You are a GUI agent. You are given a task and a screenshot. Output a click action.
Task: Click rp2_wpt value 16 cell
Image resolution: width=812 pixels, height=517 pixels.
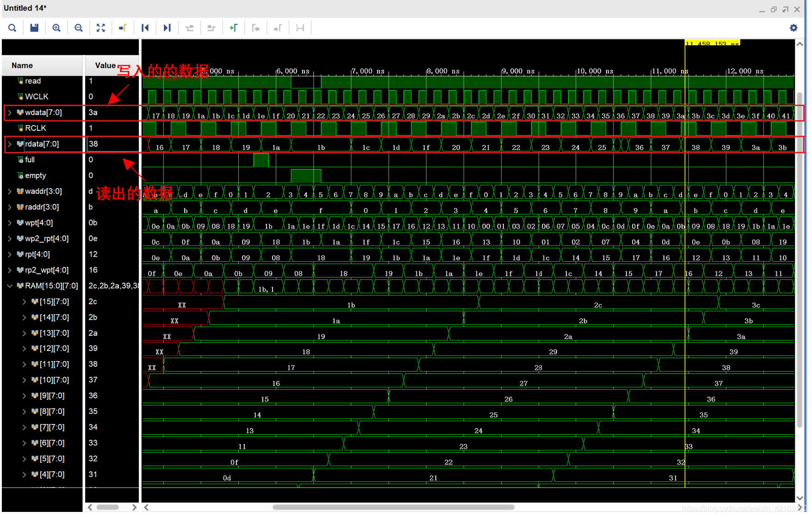[112, 270]
